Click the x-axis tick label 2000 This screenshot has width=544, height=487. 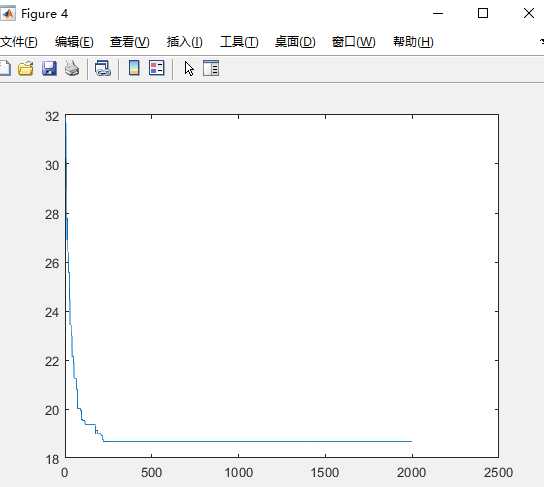411,473
